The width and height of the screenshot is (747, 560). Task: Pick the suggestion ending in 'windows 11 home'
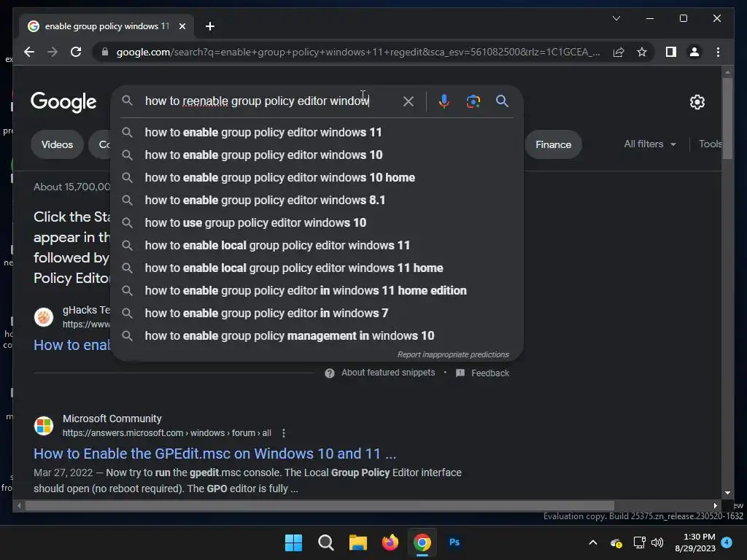pos(317,268)
